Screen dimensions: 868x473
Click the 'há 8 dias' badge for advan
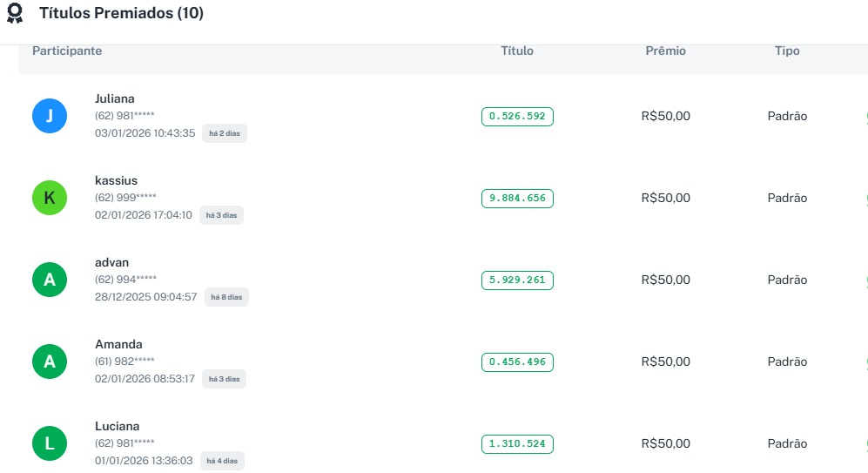coord(226,297)
